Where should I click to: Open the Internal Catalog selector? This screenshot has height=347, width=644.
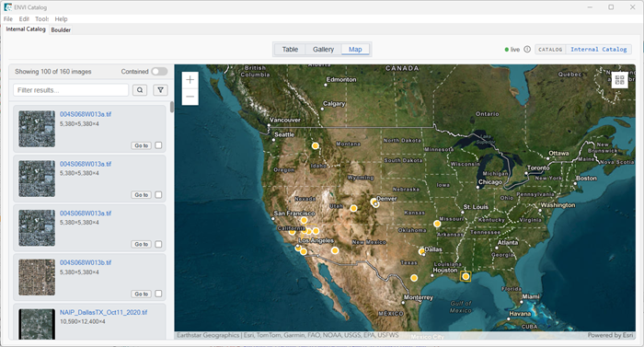598,50
